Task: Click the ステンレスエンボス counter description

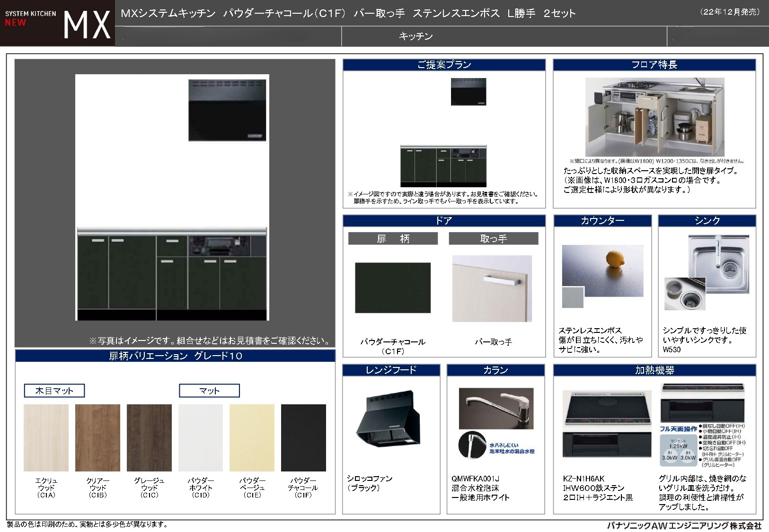Action: click(601, 340)
